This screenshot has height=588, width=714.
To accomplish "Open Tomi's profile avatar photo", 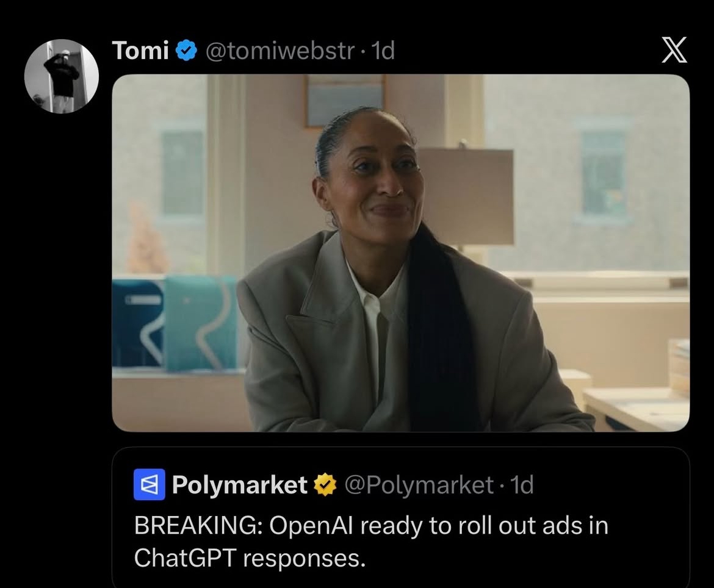I will 62,76.
